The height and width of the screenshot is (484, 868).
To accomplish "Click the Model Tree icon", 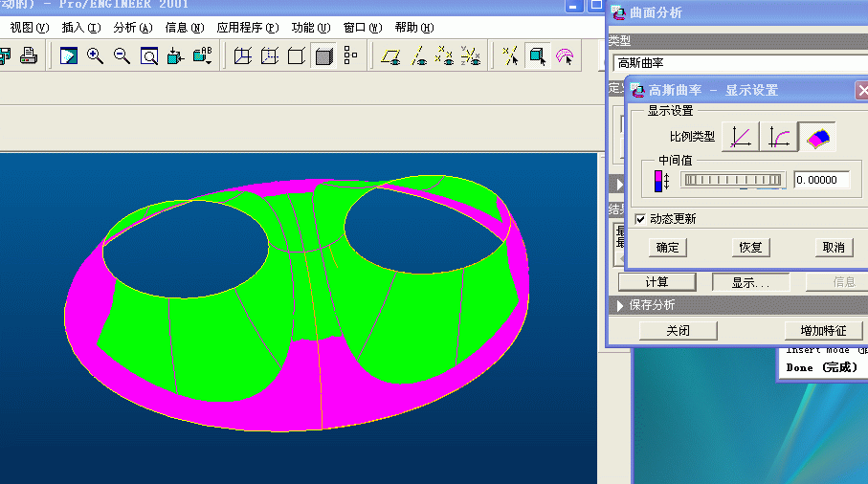I will 350,55.
